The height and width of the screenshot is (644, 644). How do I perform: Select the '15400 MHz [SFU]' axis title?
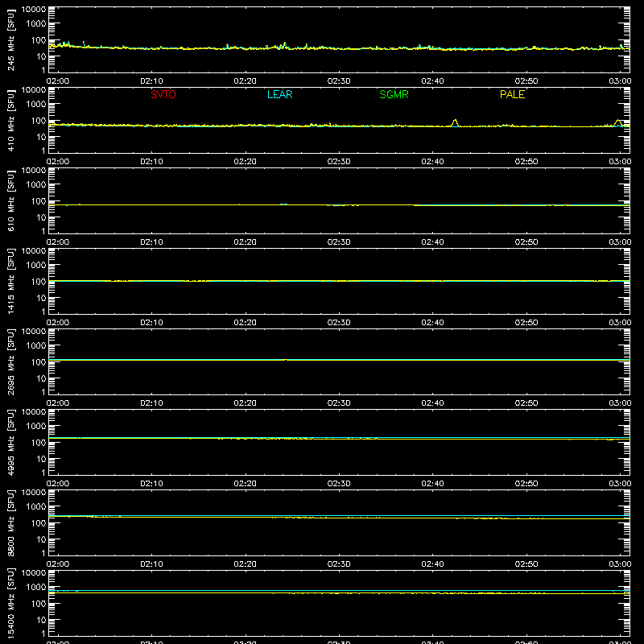click(10, 603)
